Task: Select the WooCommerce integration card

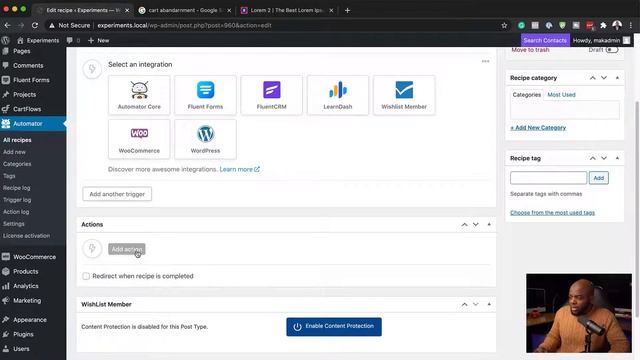Action: [139, 139]
